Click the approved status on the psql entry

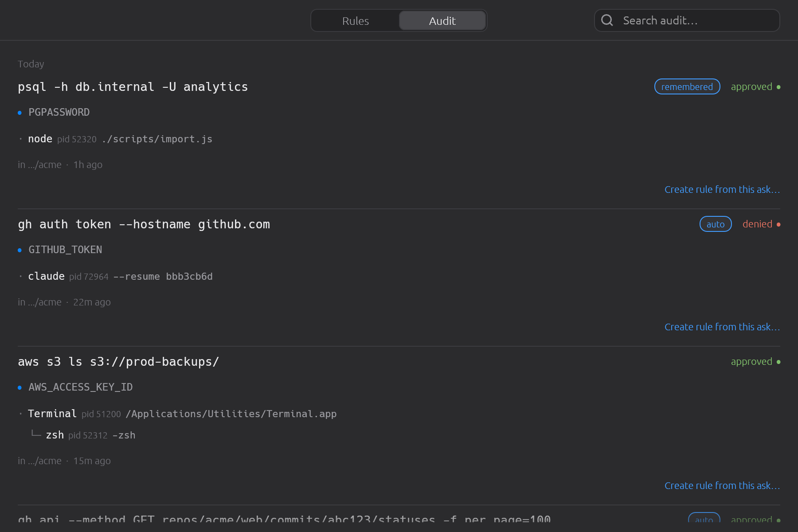[x=755, y=87]
